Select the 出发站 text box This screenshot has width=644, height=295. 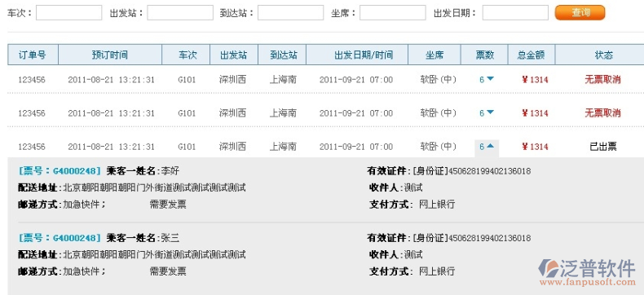(x=180, y=13)
